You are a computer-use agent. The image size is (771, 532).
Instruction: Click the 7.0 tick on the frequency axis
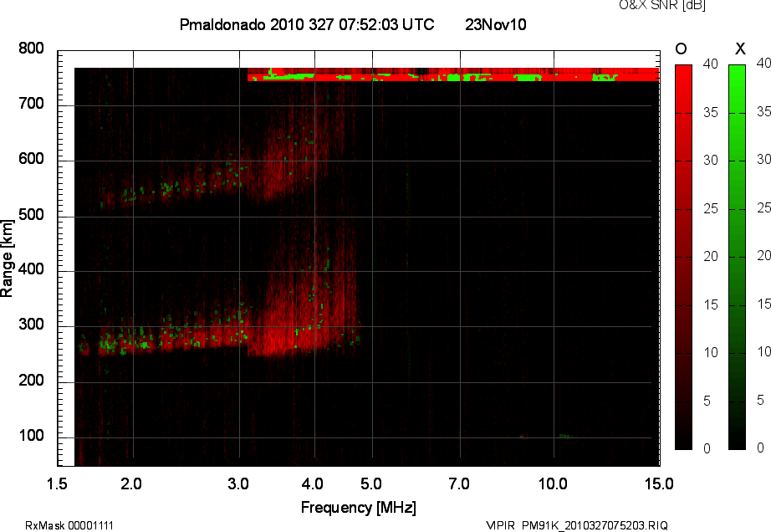459,483
